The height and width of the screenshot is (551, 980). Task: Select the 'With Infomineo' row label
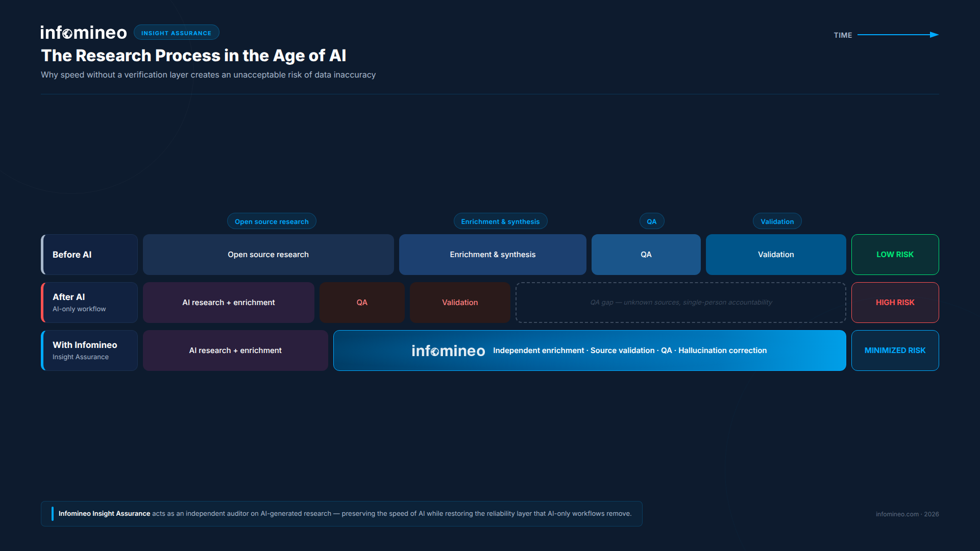(89, 350)
